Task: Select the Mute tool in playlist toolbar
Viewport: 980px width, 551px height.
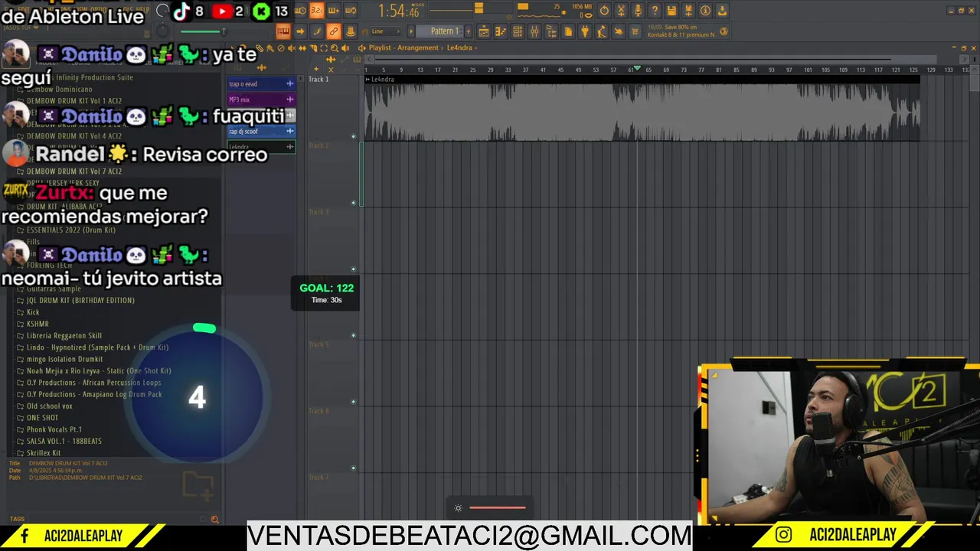Action: (292, 47)
